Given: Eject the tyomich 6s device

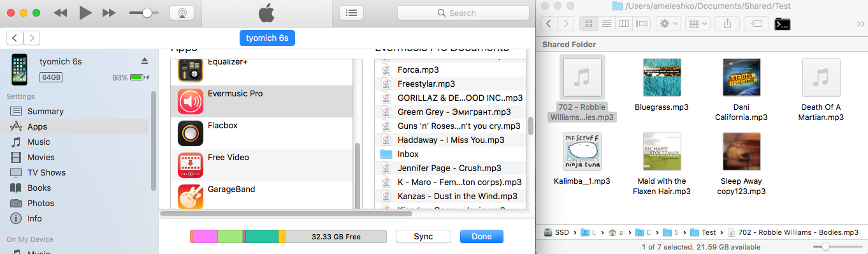Looking at the screenshot, I should tap(145, 61).
